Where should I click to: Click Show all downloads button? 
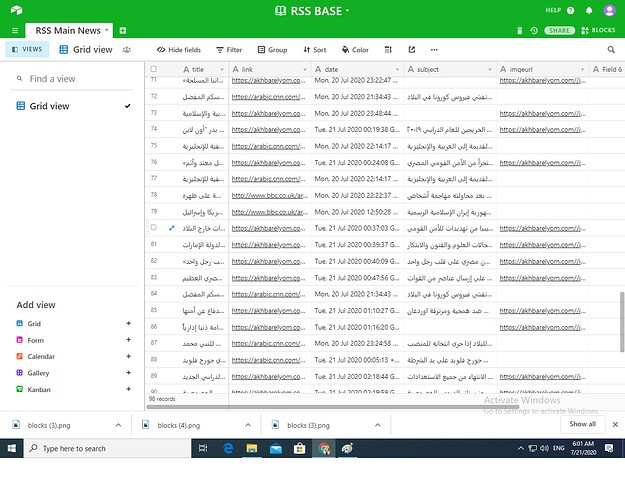click(582, 424)
